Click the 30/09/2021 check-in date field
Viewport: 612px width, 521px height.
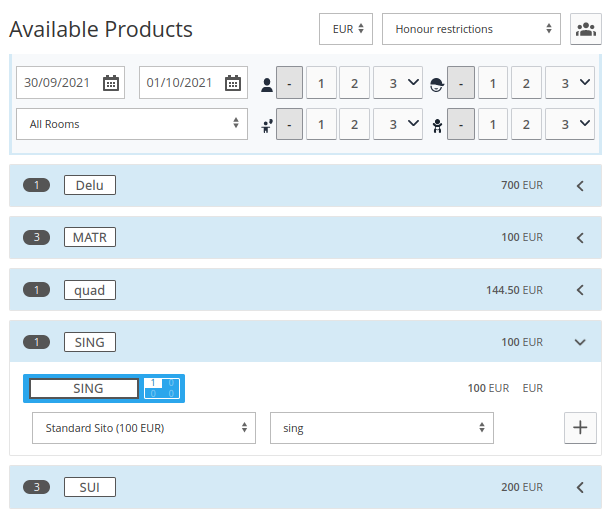point(70,83)
